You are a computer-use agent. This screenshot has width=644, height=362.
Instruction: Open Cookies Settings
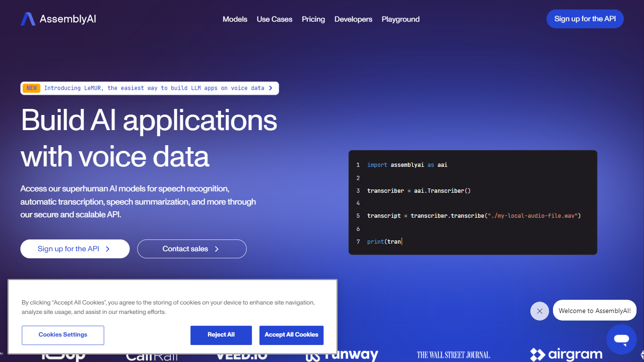[x=63, y=335]
